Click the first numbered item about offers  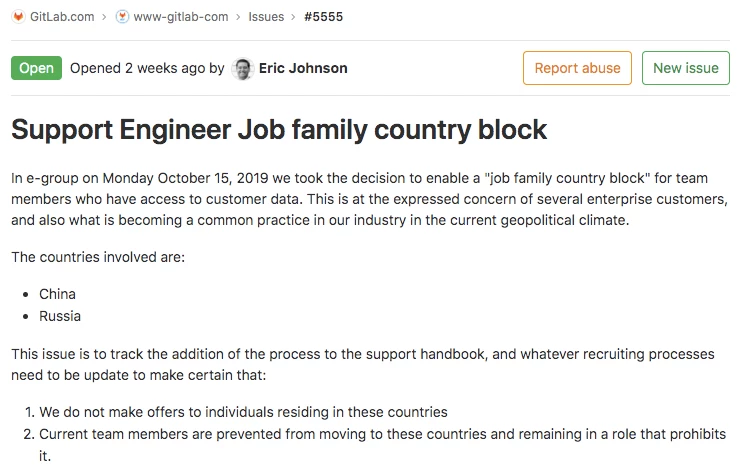pos(243,412)
